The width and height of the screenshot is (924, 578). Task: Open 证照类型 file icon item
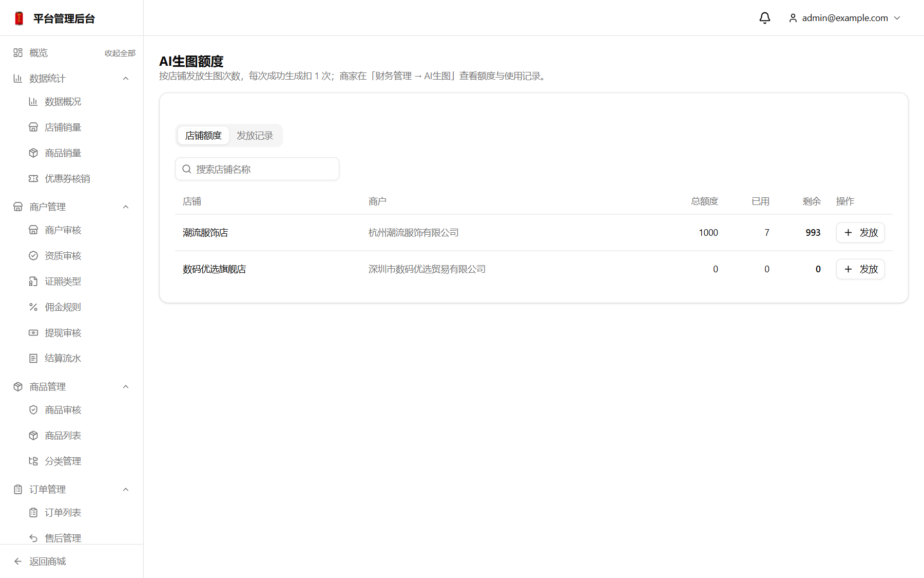33,282
